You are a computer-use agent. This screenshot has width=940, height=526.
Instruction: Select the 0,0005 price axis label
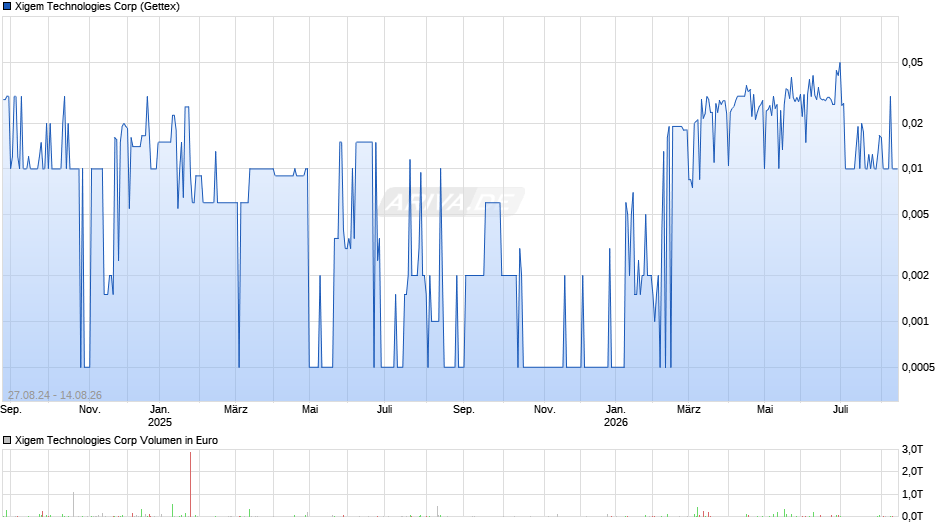click(x=918, y=368)
